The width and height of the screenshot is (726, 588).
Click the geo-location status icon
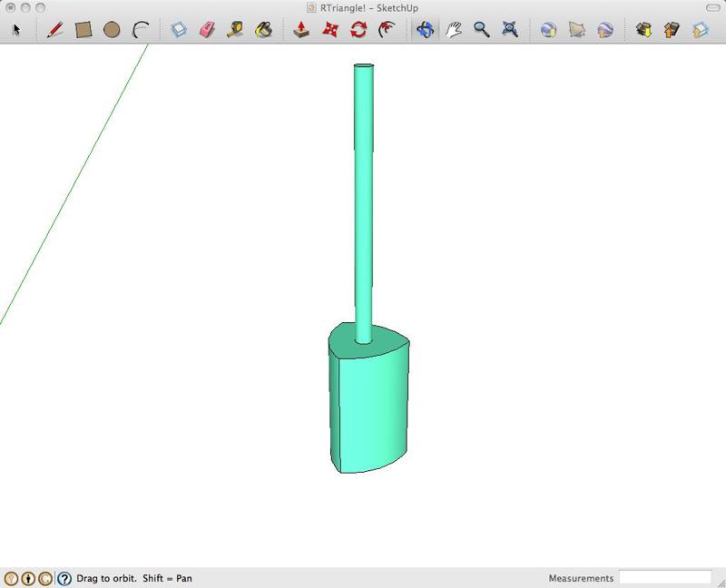pyautogui.click(x=12, y=578)
